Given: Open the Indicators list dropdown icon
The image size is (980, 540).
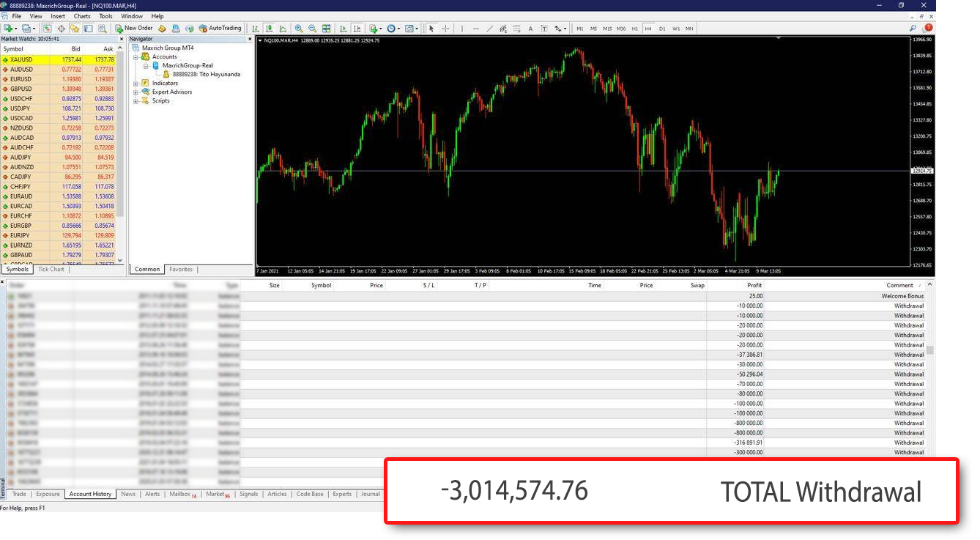Looking at the screenshot, I should [375, 29].
